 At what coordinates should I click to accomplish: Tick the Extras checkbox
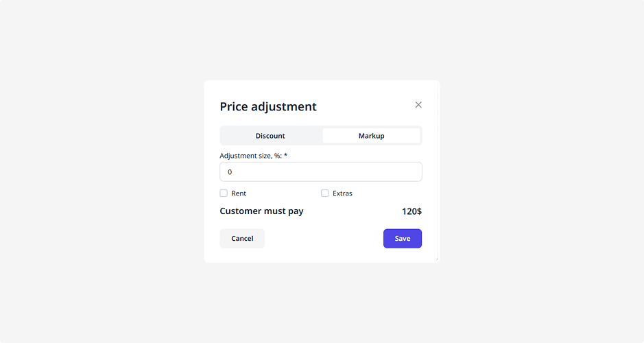pyautogui.click(x=325, y=193)
